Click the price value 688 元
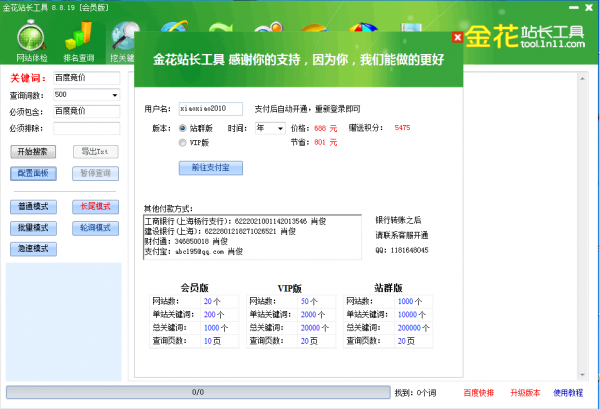Viewport: 600px width, 409px height. 326,129
